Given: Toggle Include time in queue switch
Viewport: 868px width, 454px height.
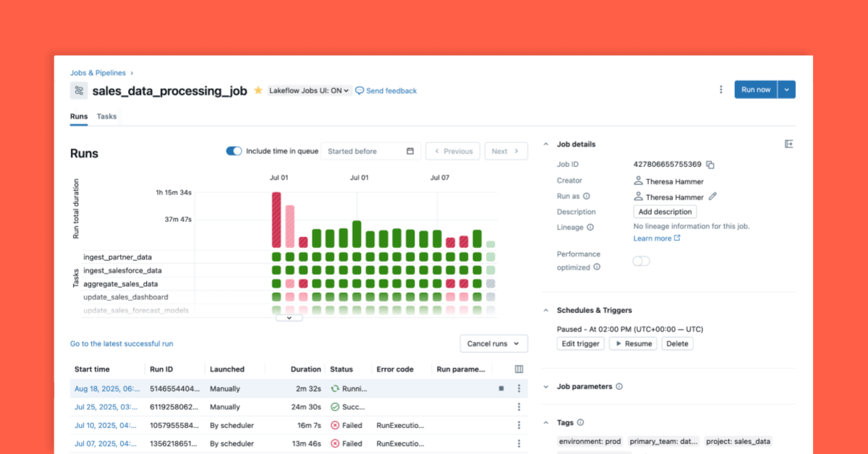Looking at the screenshot, I should tap(234, 151).
